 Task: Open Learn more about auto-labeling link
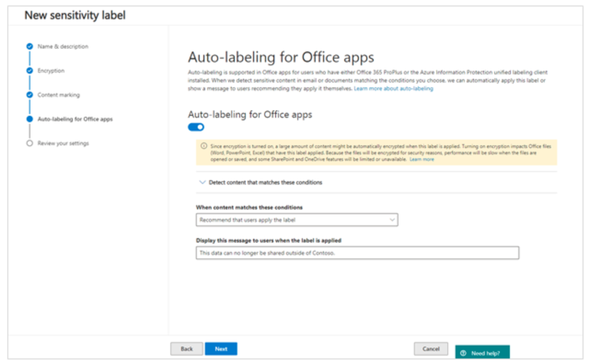pos(393,89)
